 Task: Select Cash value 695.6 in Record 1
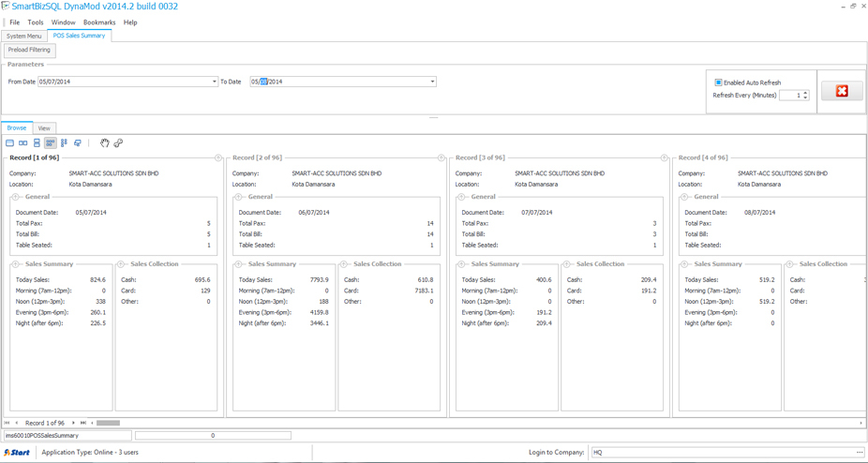click(x=202, y=279)
